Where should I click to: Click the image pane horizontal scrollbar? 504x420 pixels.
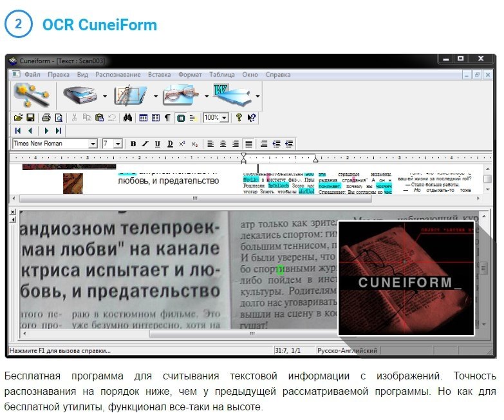point(252,334)
